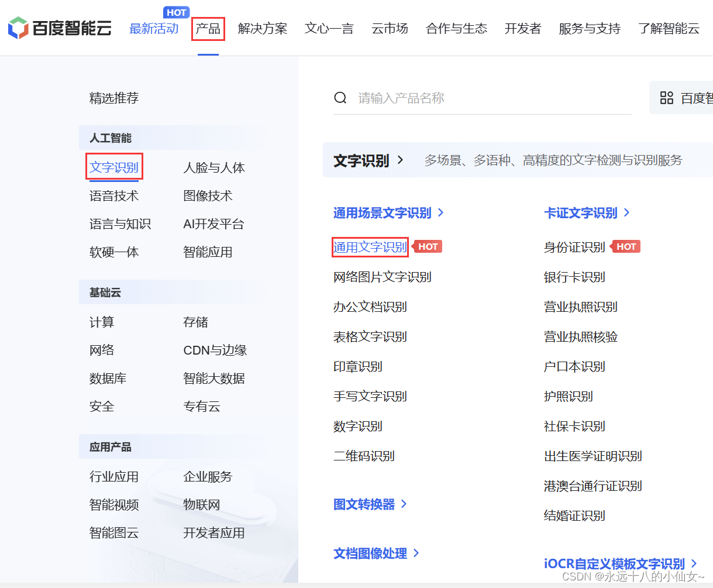Click the search magnifier icon

pos(340,98)
